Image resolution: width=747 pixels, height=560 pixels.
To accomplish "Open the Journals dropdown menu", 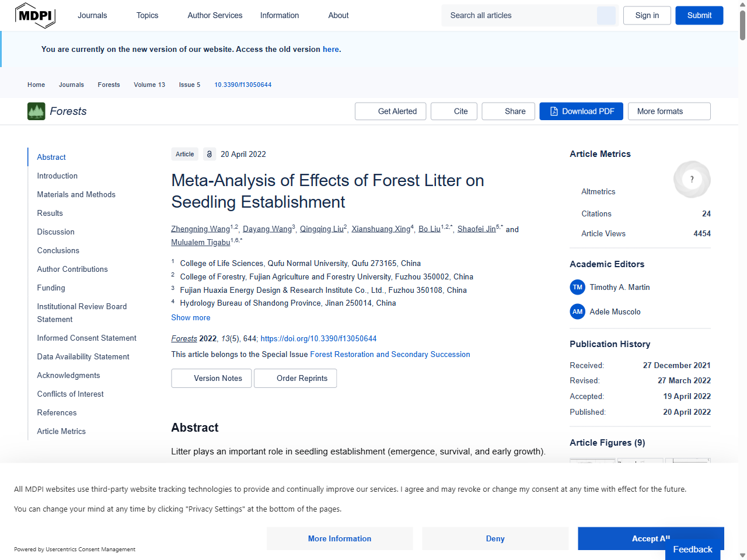I will (92, 15).
